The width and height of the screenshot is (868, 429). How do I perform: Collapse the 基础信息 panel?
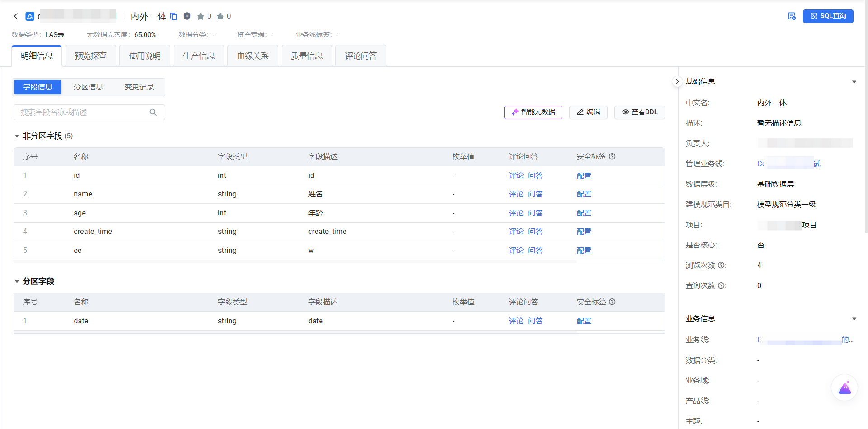point(854,82)
